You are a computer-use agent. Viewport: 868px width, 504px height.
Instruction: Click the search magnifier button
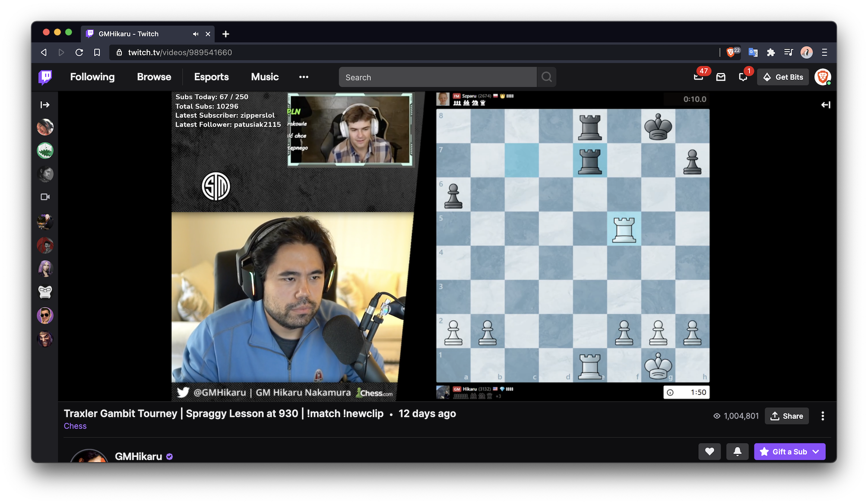547,77
